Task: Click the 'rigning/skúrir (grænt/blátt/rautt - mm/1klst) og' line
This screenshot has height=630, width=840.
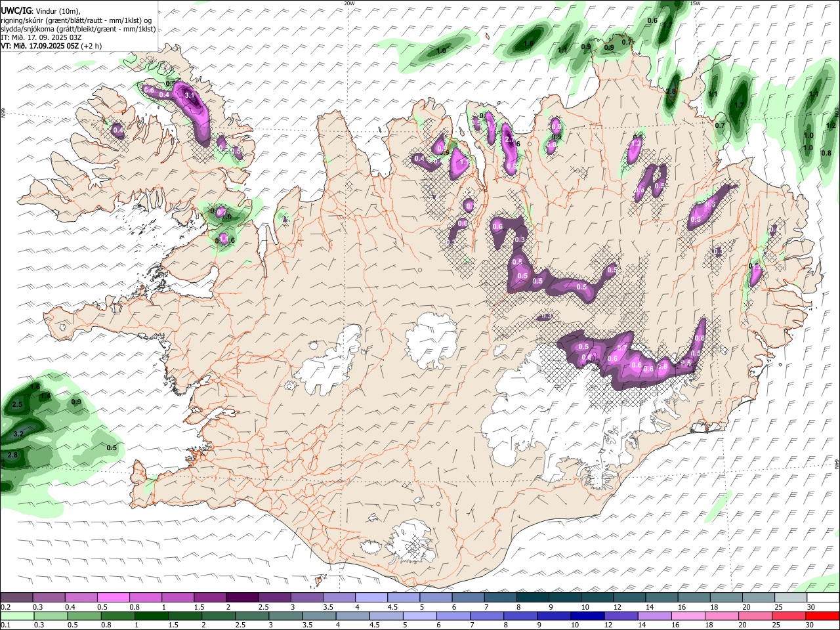Action: tap(76, 20)
